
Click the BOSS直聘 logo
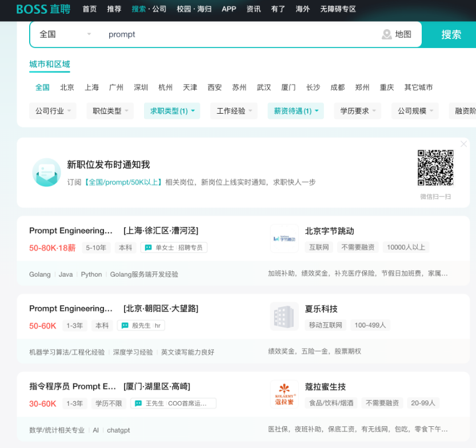43,9
